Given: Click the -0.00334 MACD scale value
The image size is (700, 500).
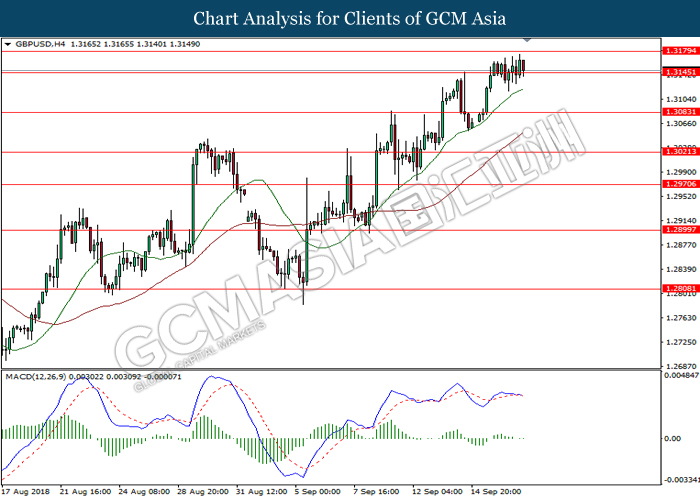Looking at the screenshot, I should point(681,480).
